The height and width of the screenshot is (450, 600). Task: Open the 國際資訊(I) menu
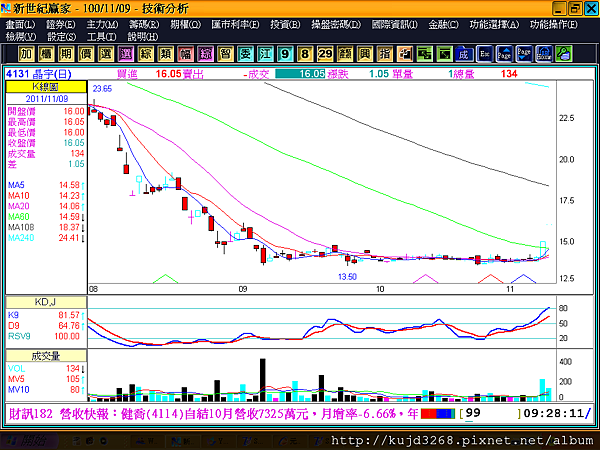(395, 24)
